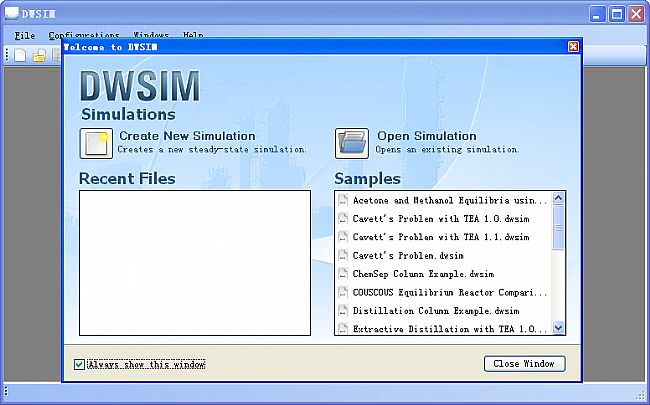The width and height of the screenshot is (650, 405).
Task: Click the Samples list scrollbar thumb
Action: pyautogui.click(x=558, y=227)
